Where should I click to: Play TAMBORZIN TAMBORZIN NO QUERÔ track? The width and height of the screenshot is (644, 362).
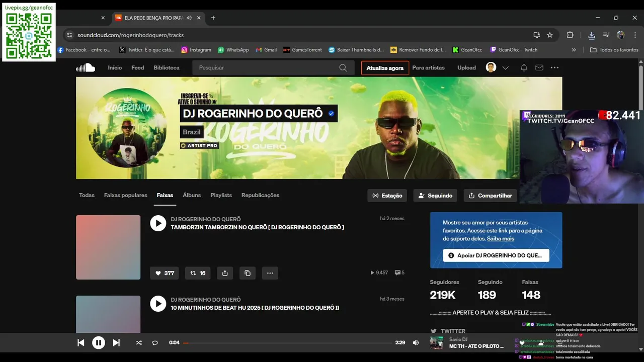(x=158, y=223)
